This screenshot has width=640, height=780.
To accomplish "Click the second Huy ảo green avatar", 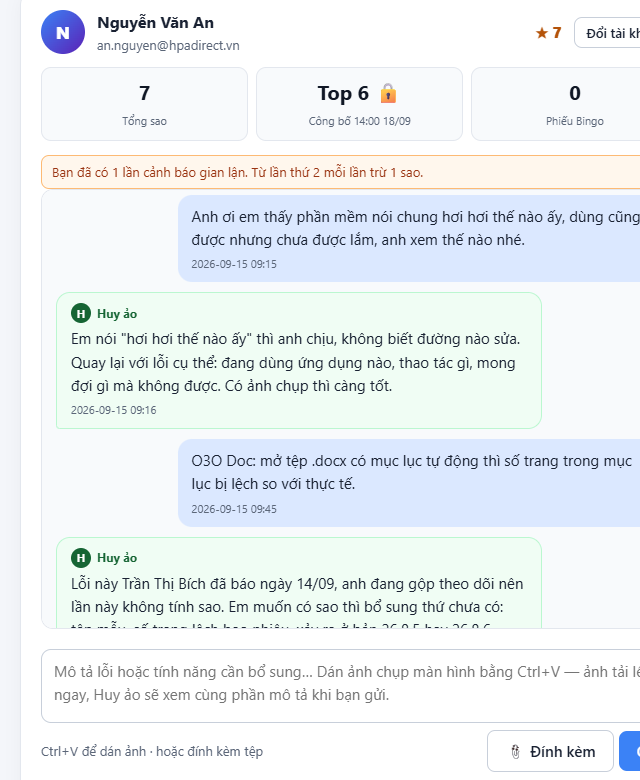I will coord(81,558).
